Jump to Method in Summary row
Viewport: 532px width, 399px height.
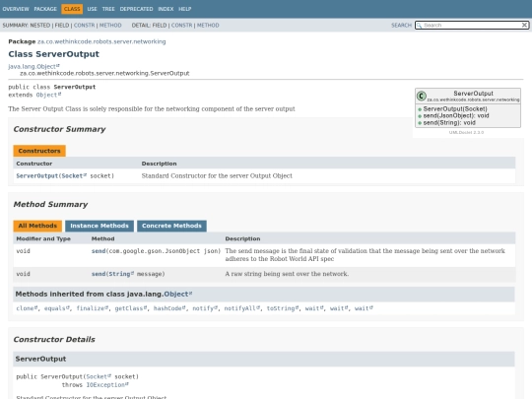tap(110, 25)
